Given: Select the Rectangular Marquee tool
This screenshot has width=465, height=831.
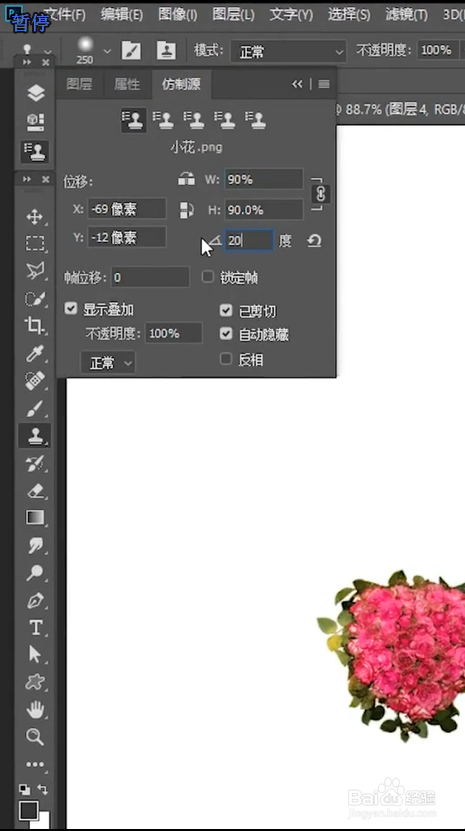Looking at the screenshot, I should [35, 243].
